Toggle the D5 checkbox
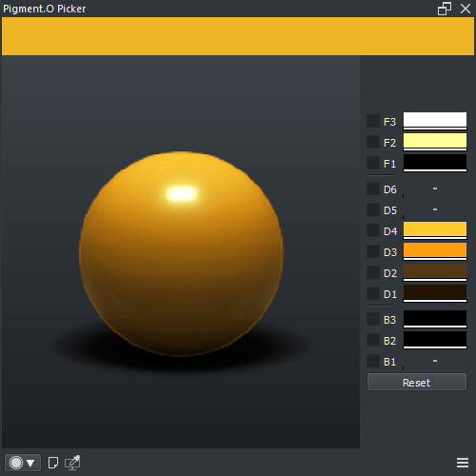The height and width of the screenshot is (476, 476). coord(373,209)
